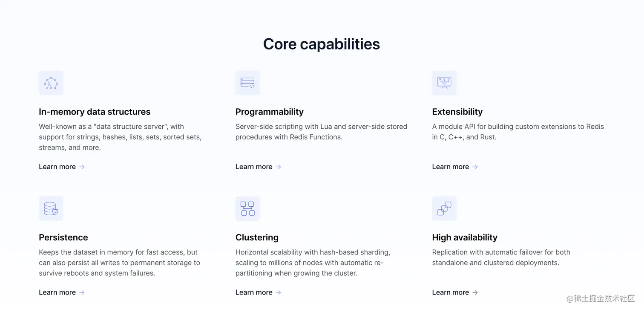Click the Programmability heading
The height and width of the screenshot is (312, 644).
pos(270,112)
